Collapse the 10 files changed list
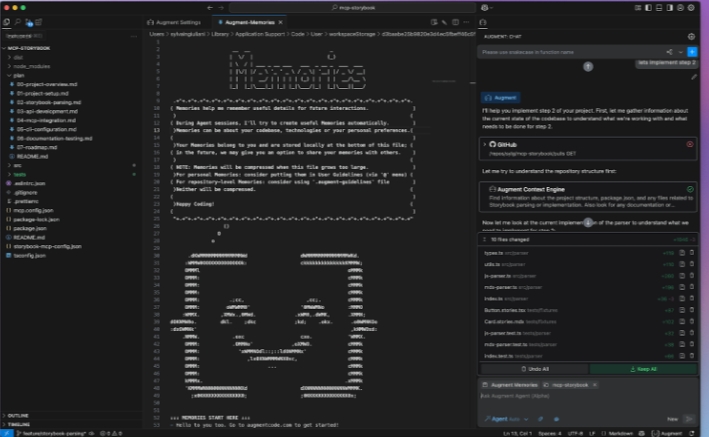709x437 pixels. coord(484,239)
